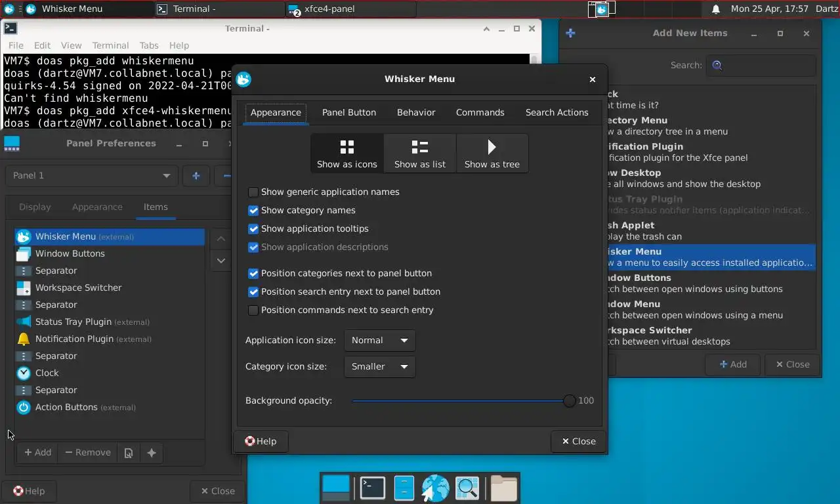Select Show as tree view
The height and width of the screenshot is (504, 840).
(492, 153)
